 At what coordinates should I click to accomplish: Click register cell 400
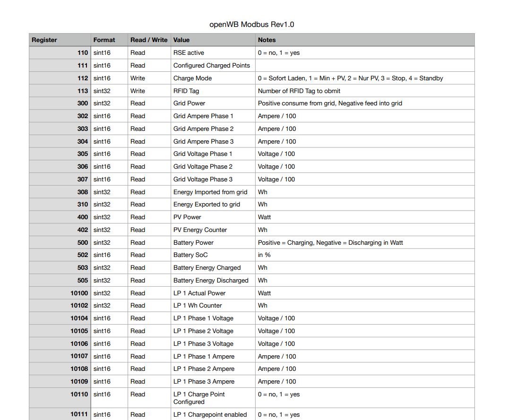(60, 217)
